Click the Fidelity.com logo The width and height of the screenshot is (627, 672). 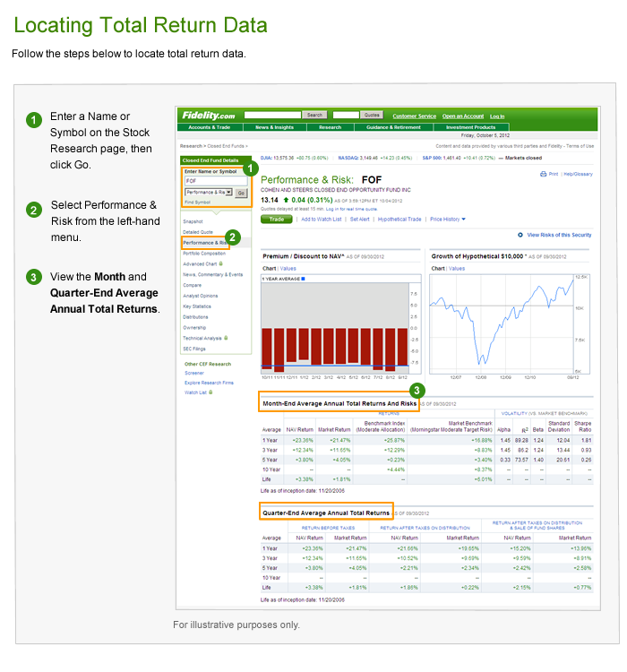[209, 116]
